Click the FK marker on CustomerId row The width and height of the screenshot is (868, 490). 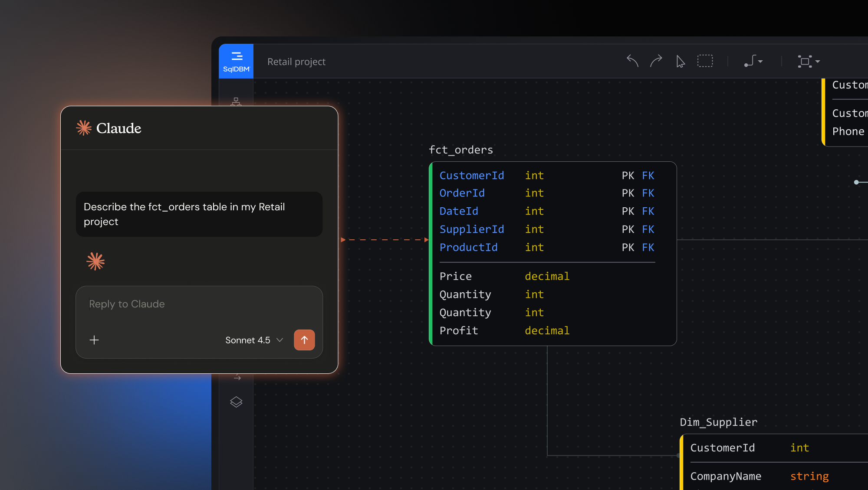pos(648,176)
